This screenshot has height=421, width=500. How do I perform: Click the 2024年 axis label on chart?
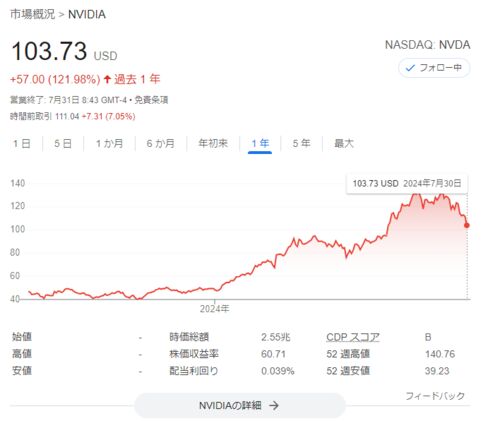pos(214,309)
